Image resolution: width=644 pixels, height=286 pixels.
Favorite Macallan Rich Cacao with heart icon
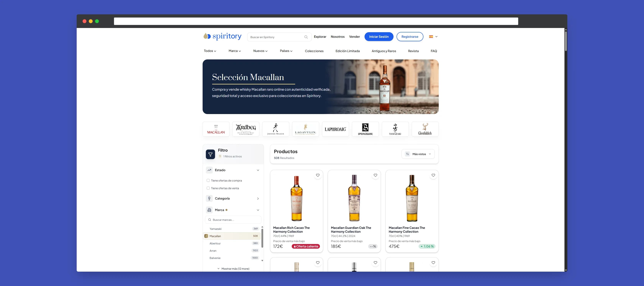click(x=318, y=175)
